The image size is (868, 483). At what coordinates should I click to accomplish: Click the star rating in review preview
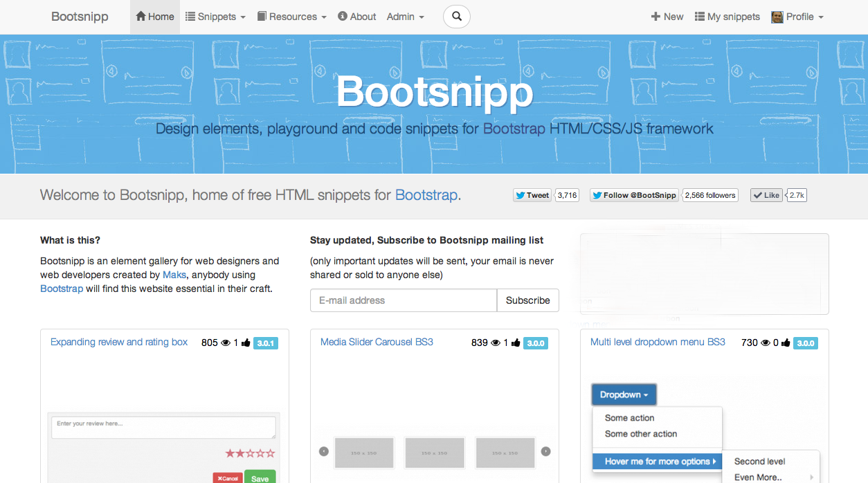tap(250, 453)
